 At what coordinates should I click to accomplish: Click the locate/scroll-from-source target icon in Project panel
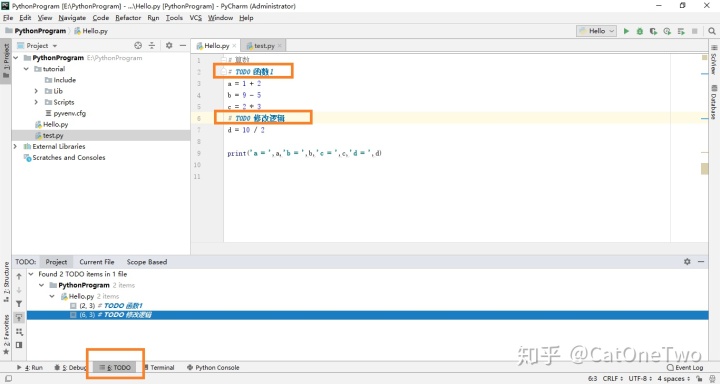(138, 45)
